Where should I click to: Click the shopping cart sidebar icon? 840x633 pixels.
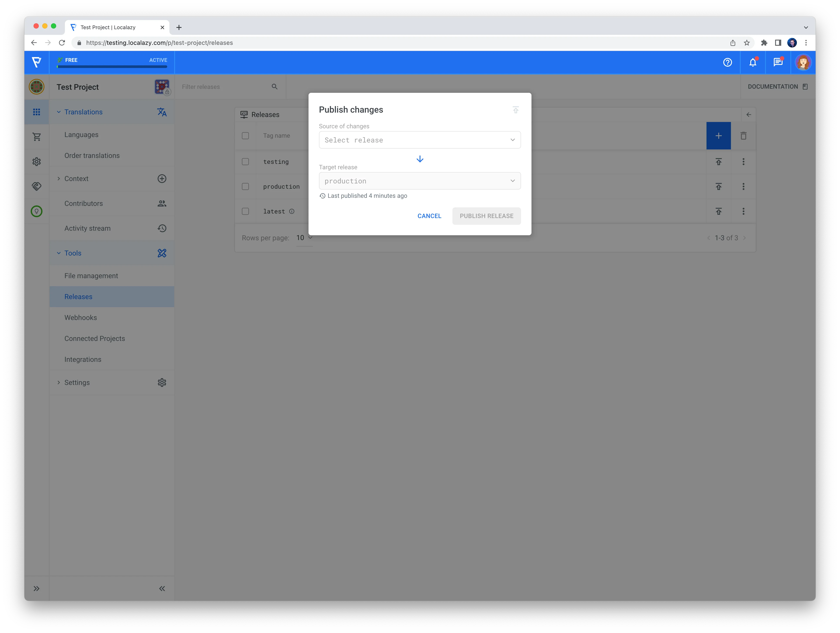pyautogui.click(x=36, y=137)
